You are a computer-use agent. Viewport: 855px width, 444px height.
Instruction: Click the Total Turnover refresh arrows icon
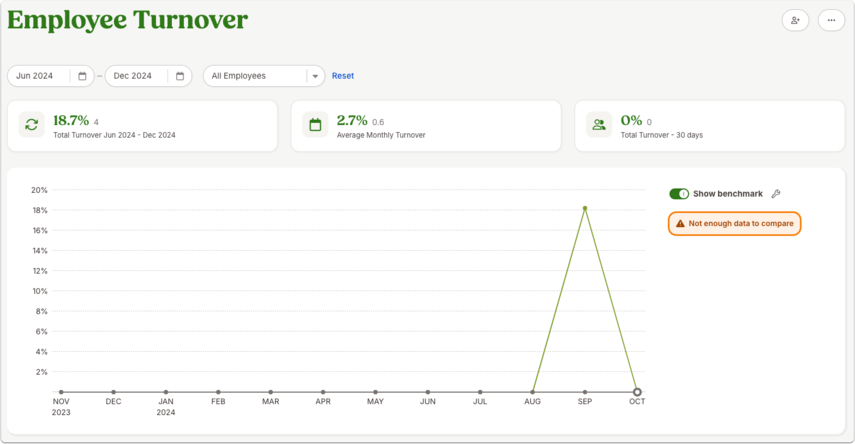pyautogui.click(x=32, y=125)
